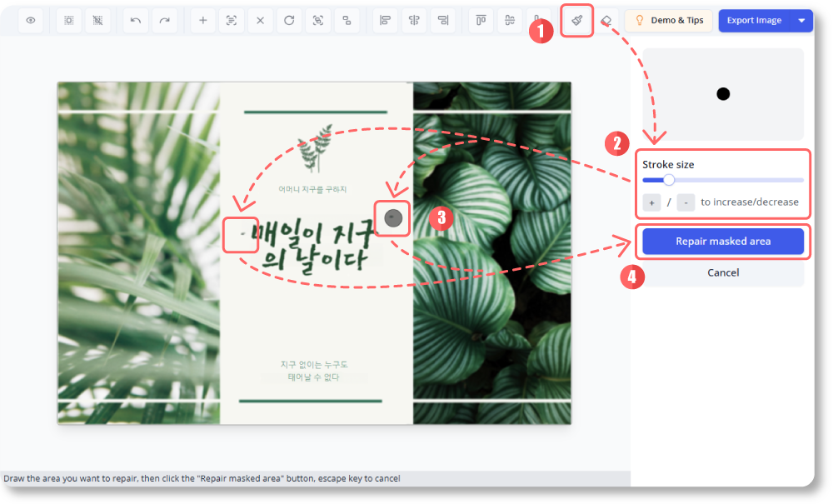
Task: Toggle the eye preview icon
Action: pyautogui.click(x=31, y=20)
